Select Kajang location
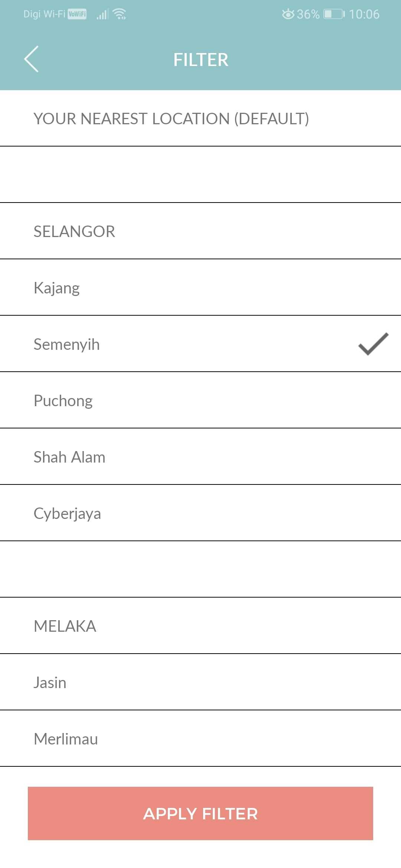This screenshot has height=868, width=401. click(57, 288)
